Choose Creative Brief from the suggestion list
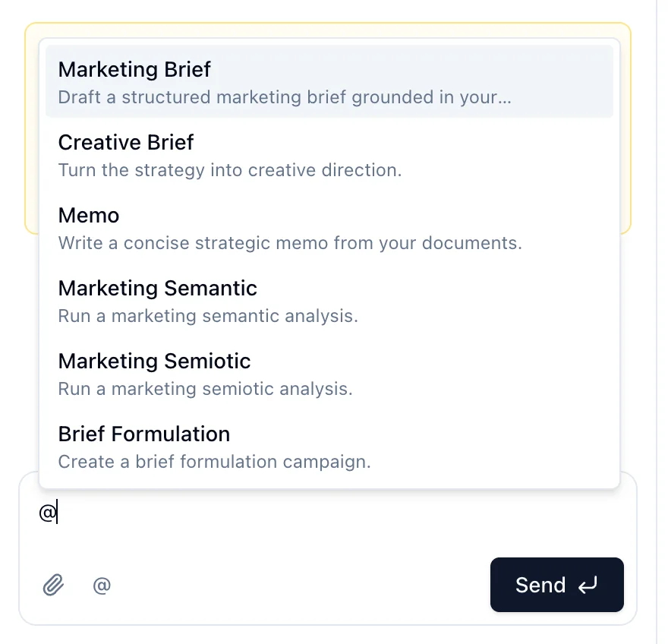This screenshot has width=668, height=644. click(329, 155)
